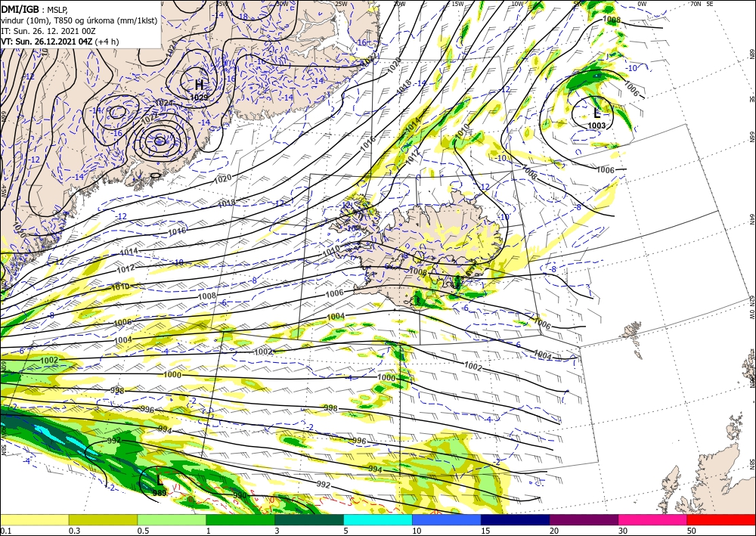Click the 'vindur (10m), T850 og úrkoma' line
This screenshot has width=756, height=536.
[79, 20]
